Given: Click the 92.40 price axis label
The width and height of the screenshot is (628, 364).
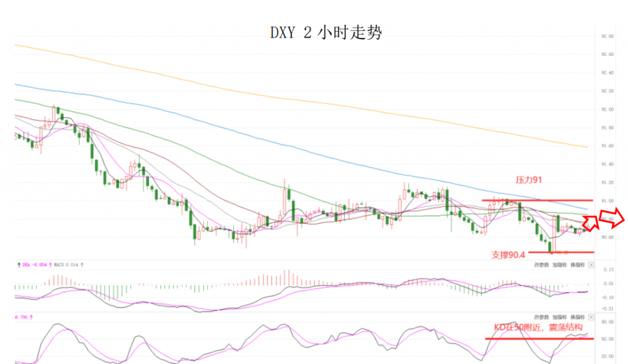Looking at the screenshot, I should (607, 73).
